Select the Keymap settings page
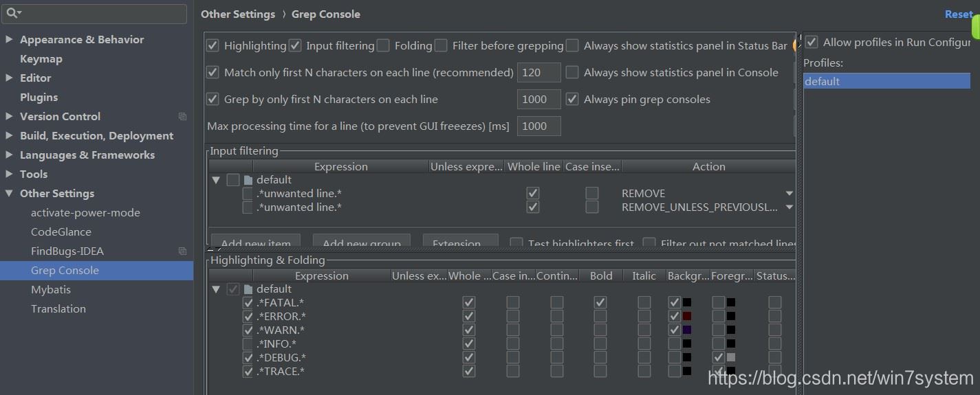The height and width of the screenshot is (395, 980). pos(41,59)
